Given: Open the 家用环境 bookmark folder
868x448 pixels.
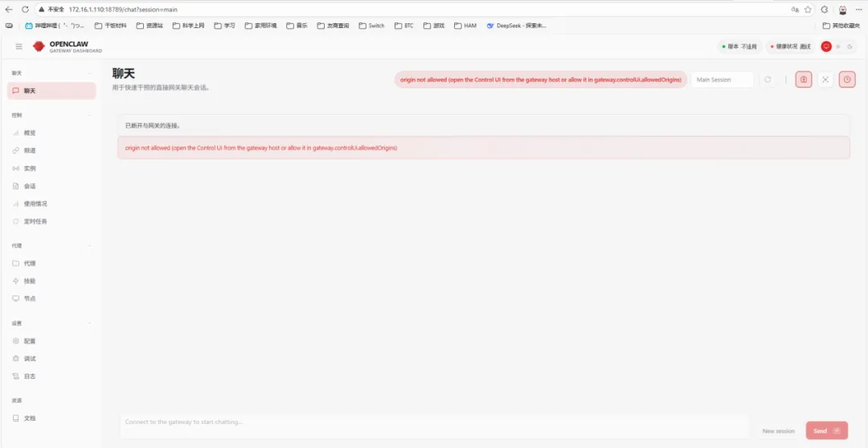Looking at the screenshot, I should tap(260, 26).
